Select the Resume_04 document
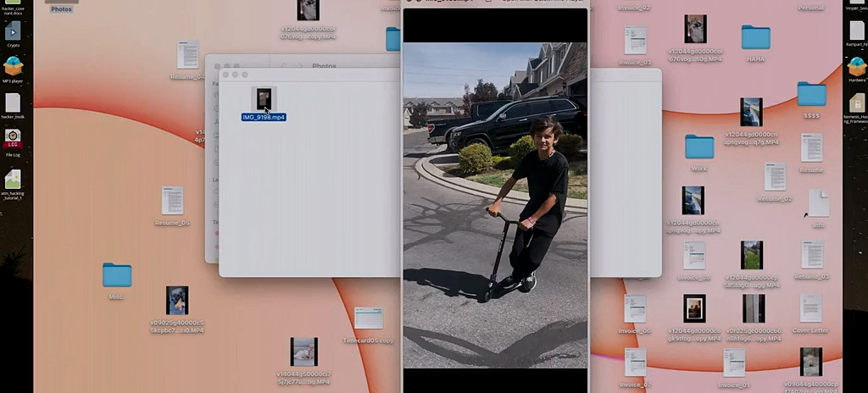 187,54
